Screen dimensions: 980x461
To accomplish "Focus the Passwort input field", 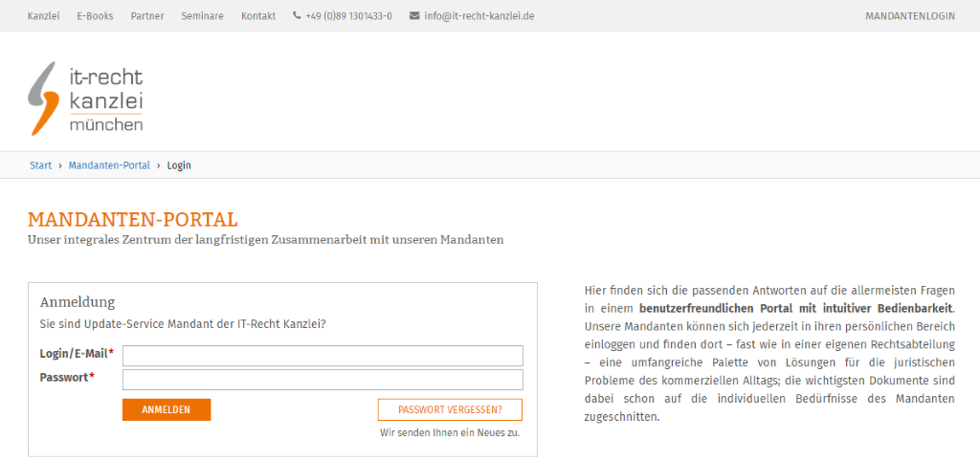I will (x=323, y=379).
